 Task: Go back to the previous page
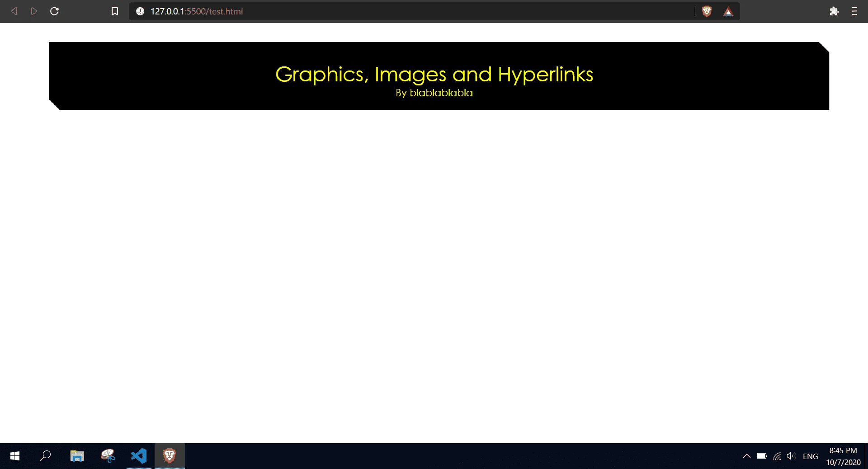click(x=14, y=11)
